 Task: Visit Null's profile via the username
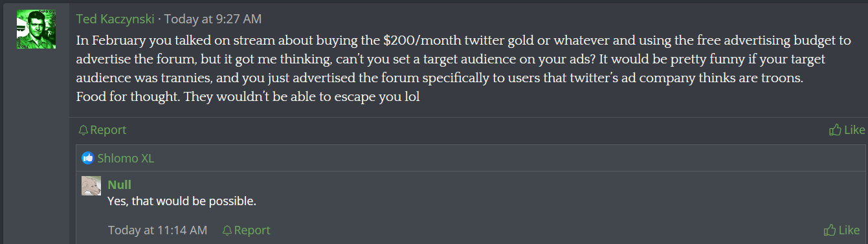click(x=119, y=185)
